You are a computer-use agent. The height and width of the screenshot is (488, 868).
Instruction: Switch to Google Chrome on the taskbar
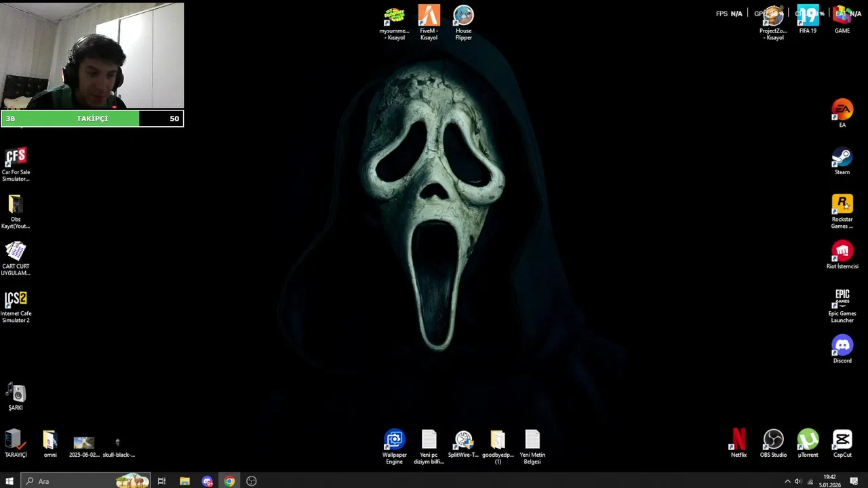229,481
